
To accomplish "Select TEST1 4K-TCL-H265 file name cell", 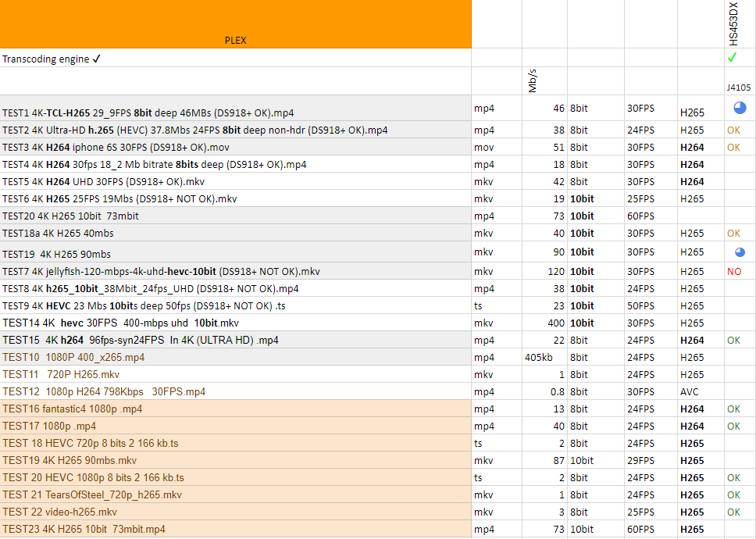I will [235, 108].
